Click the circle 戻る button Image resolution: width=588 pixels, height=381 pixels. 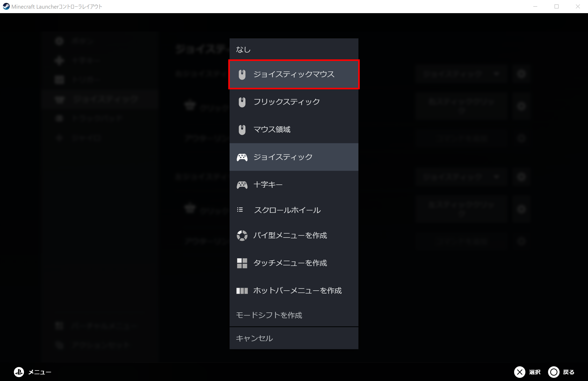[561, 372]
